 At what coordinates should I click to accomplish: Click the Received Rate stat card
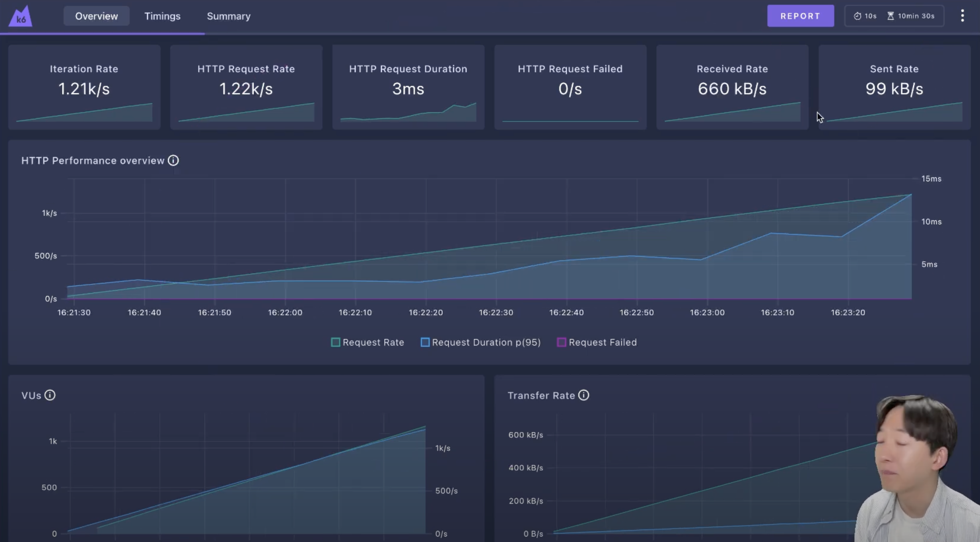point(732,87)
